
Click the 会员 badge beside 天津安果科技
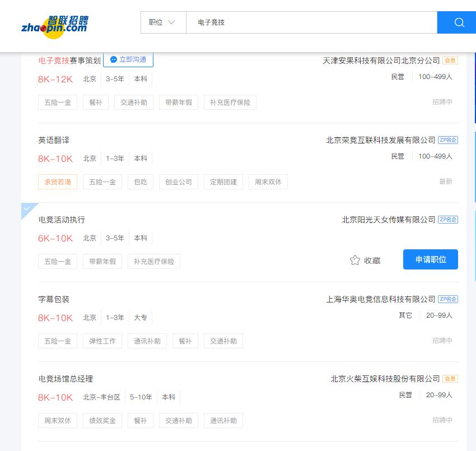click(x=450, y=61)
